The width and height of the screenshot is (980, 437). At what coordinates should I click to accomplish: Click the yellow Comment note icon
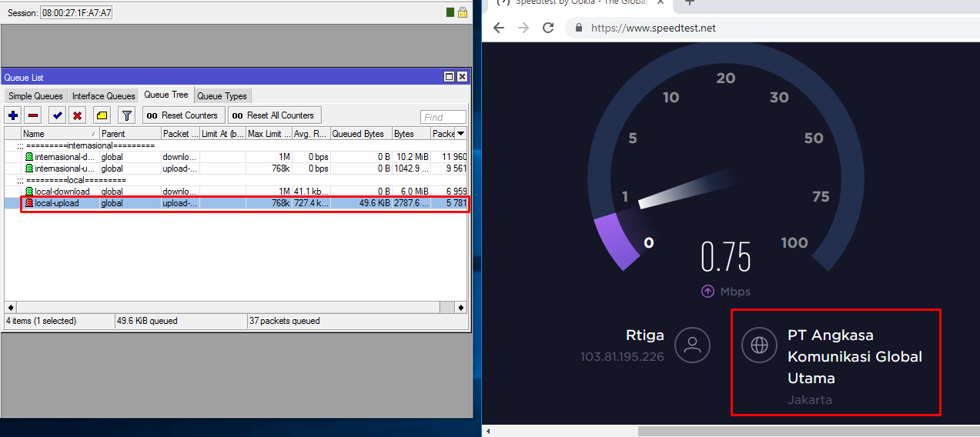pyautogui.click(x=102, y=115)
